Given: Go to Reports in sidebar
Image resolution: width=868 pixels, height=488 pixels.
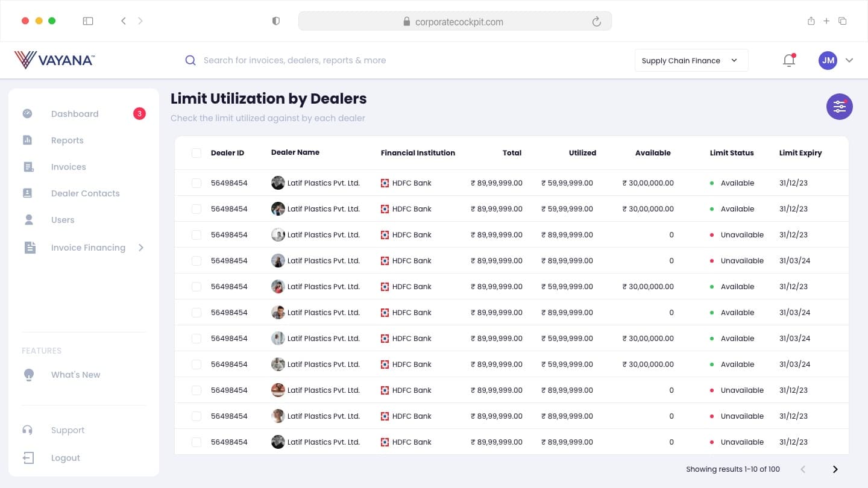Looking at the screenshot, I should click(x=68, y=140).
